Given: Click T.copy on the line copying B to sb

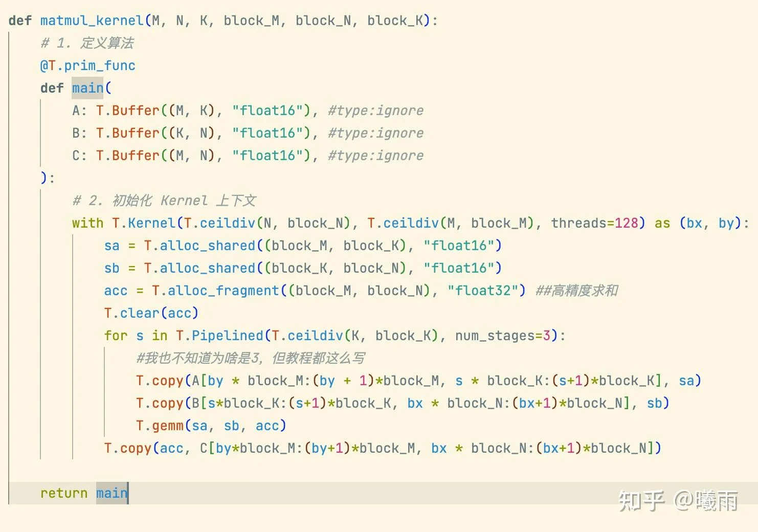Looking at the screenshot, I should (x=160, y=403).
